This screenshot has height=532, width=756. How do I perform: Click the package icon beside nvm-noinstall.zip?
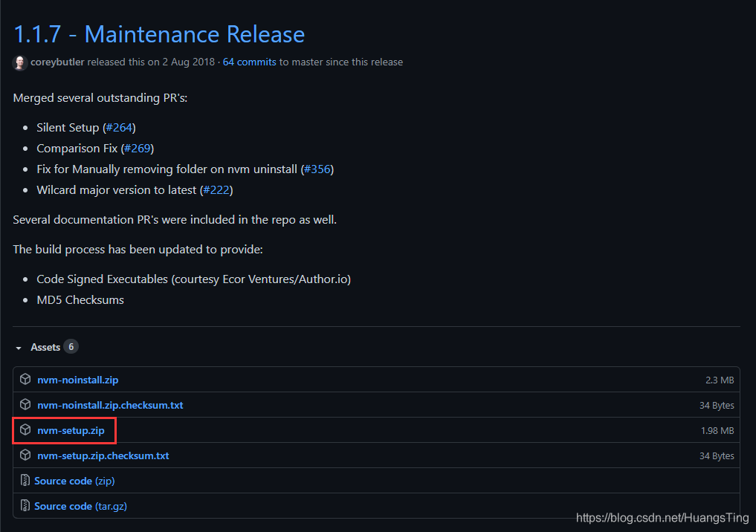25,380
